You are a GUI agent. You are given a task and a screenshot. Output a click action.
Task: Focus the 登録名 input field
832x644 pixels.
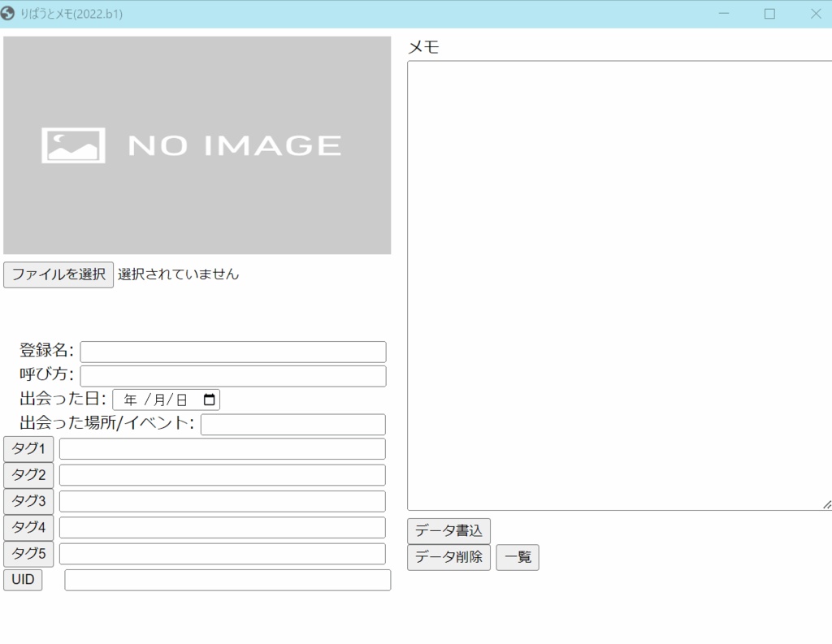pos(233,352)
